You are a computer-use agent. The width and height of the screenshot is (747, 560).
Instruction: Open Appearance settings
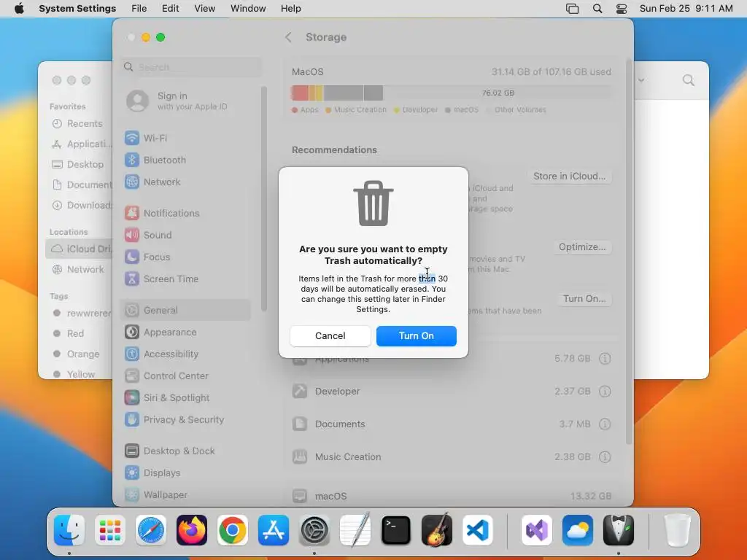(x=186, y=332)
